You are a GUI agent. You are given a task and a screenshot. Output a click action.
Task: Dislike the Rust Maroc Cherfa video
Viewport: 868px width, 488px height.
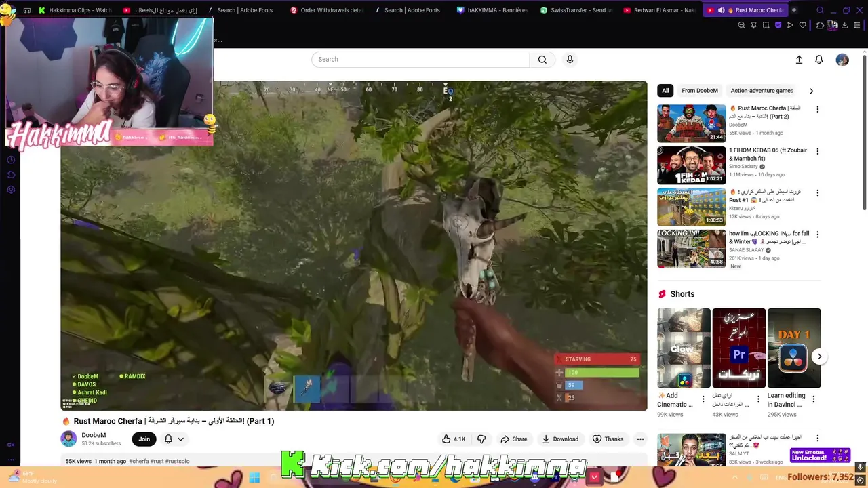(481, 439)
